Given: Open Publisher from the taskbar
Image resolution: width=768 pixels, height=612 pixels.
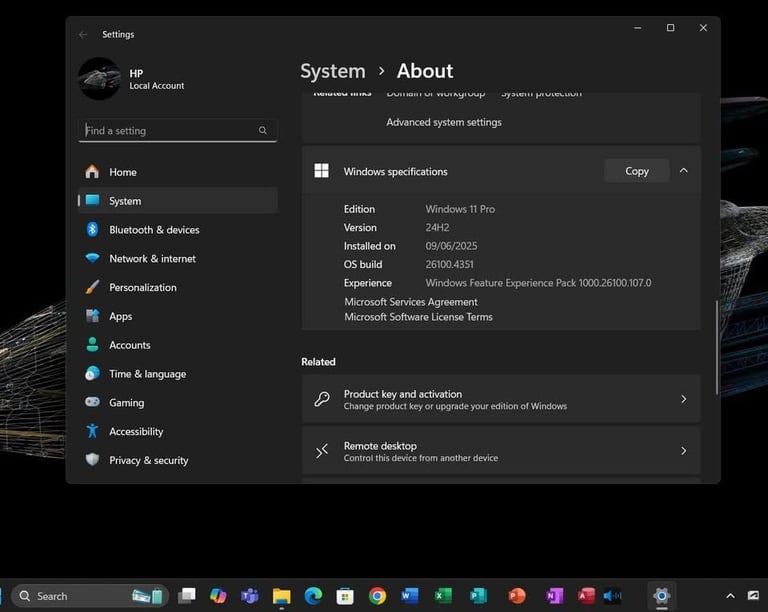Looking at the screenshot, I should pos(478,595).
